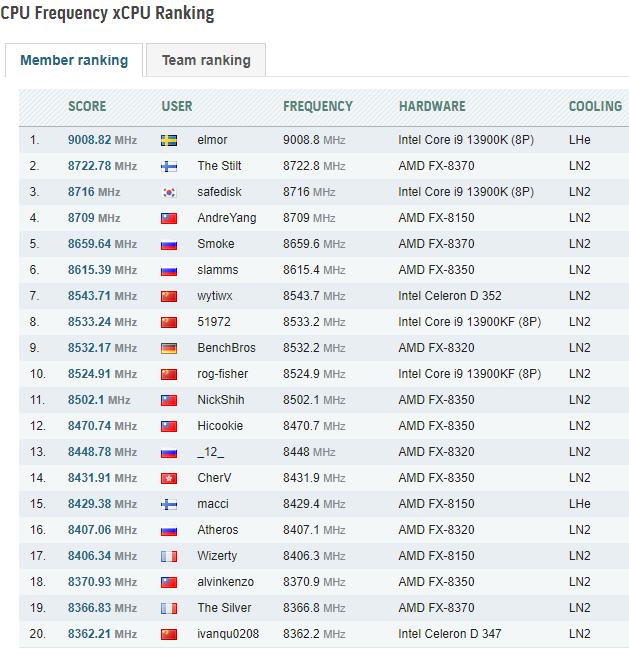The image size is (629, 655).
Task: Click the Chinese flag beside wytiwx
Action: 169,296
